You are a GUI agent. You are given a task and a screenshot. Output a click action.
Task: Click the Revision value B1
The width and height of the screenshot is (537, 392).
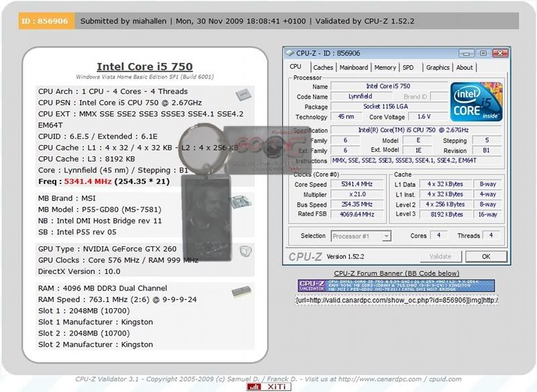pos(487,150)
